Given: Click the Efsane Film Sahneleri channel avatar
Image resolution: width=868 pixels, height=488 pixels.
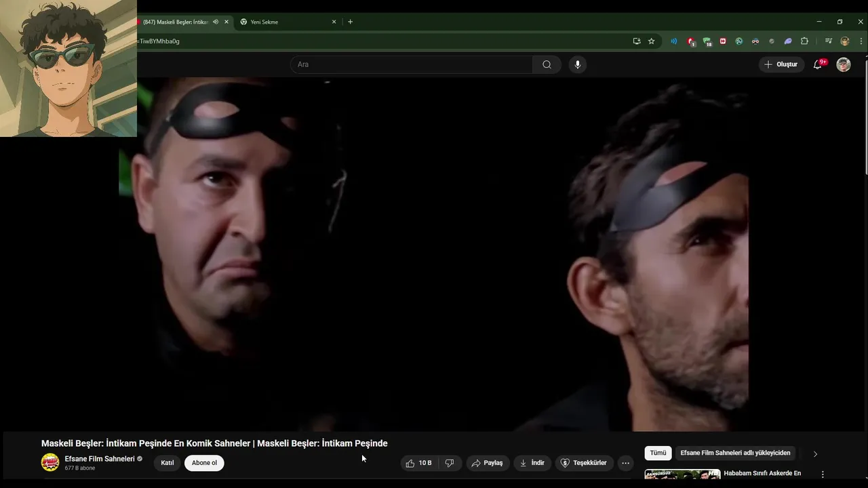Looking at the screenshot, I should point(50,463).
